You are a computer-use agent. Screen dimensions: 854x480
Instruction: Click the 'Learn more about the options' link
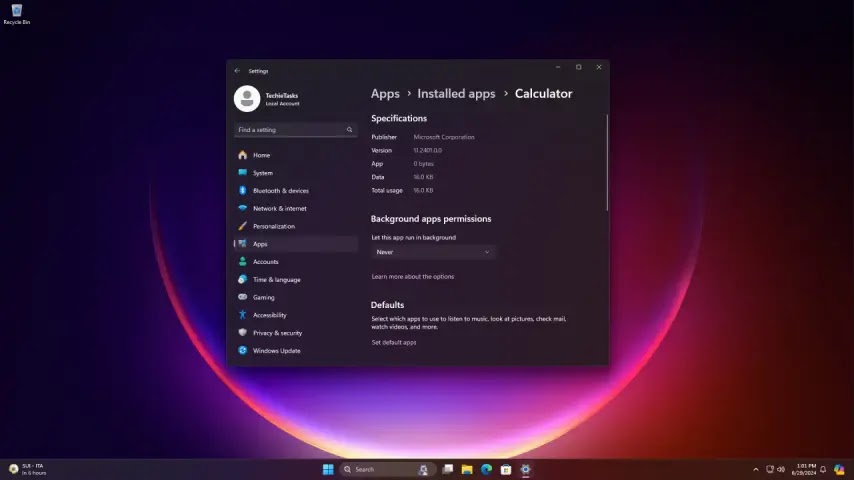point(412,276)
